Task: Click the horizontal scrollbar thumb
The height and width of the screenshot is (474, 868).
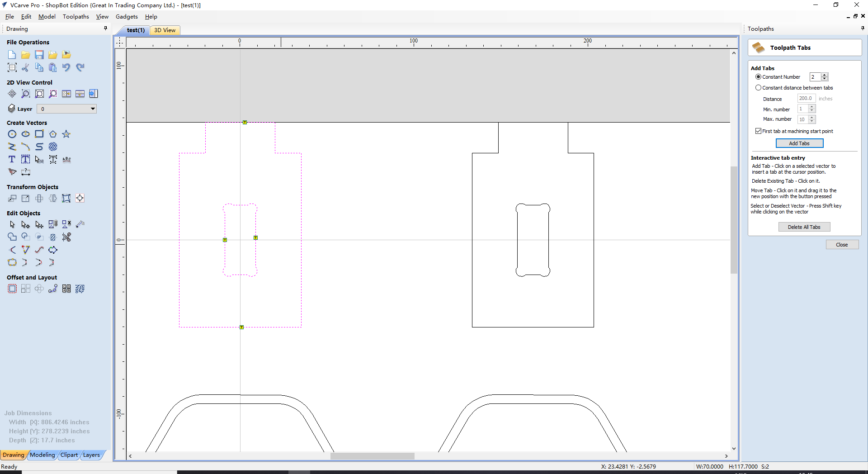Action: point(372,456)
